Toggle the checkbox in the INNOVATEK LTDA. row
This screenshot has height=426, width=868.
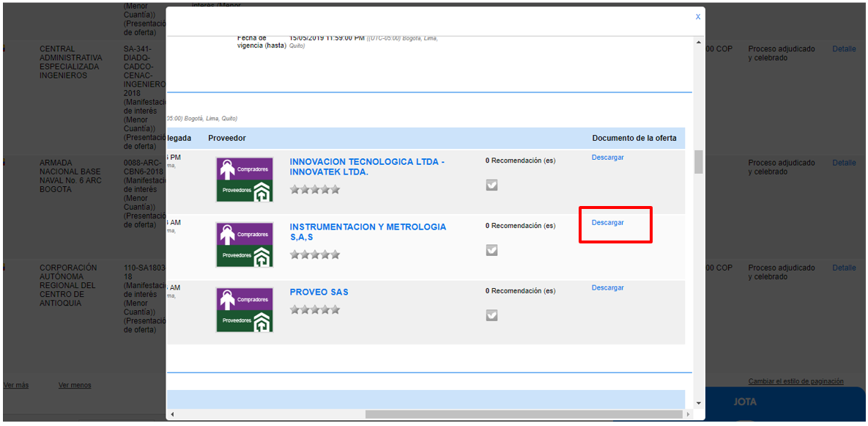(492, 185)
